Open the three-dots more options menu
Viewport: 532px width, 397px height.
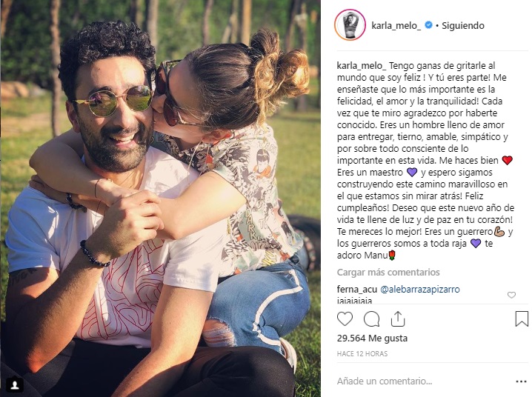pyautogui.click(x=521, y=381)
